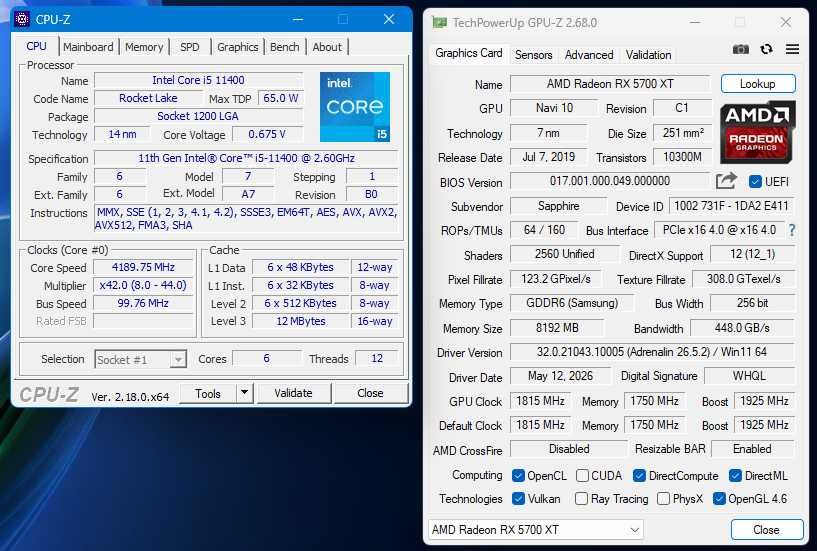Click the Release Date value Jul 7, 2019
The width and height of the screenshot is (817, 551).
coord(549,157)
